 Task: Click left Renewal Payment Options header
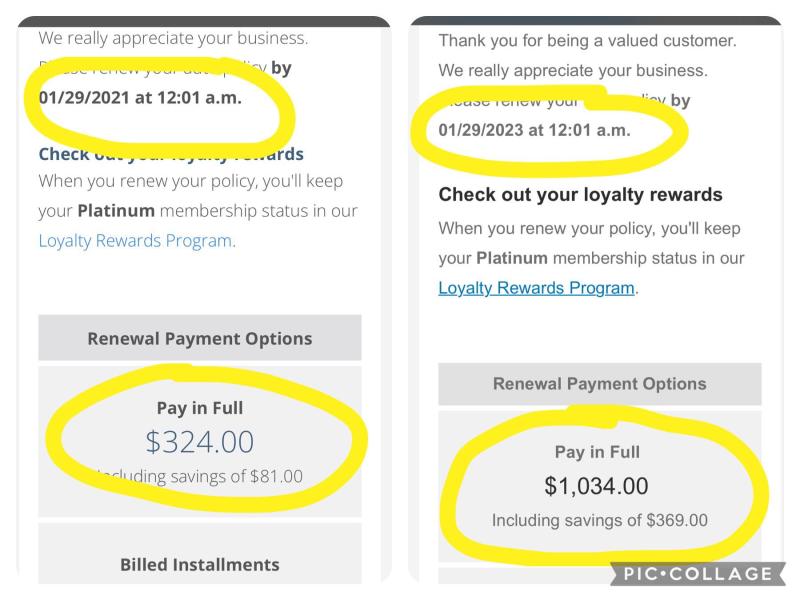[x=199, y=338]
